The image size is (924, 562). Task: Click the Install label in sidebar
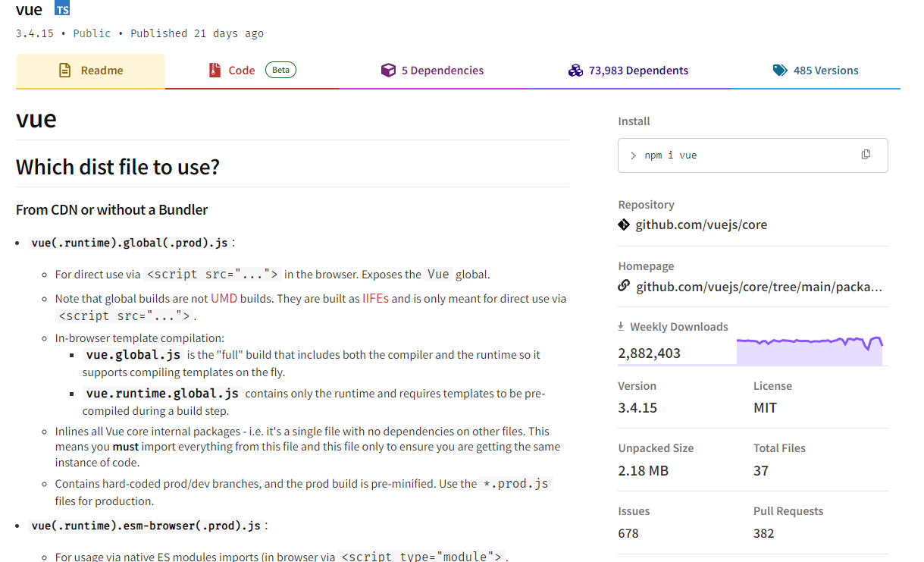(634, 121)
